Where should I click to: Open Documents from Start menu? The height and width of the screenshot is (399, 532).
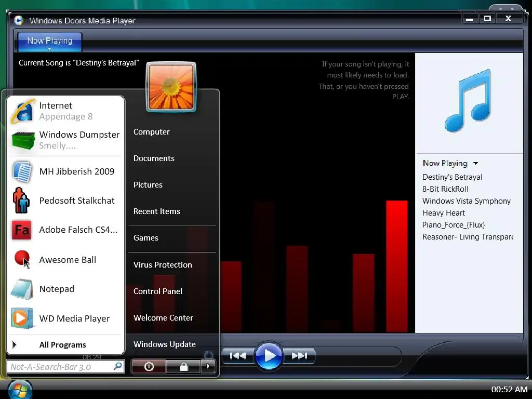coord(154,158)
